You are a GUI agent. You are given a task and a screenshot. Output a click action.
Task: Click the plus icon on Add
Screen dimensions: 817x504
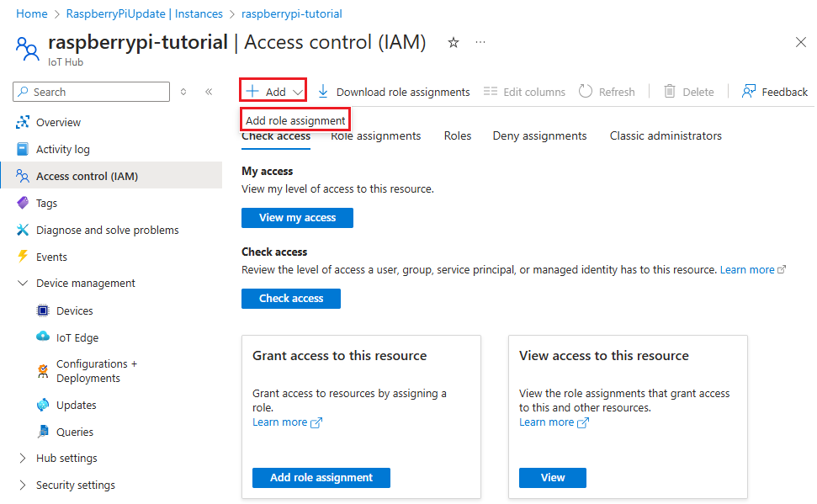click(x=252, y=91)
